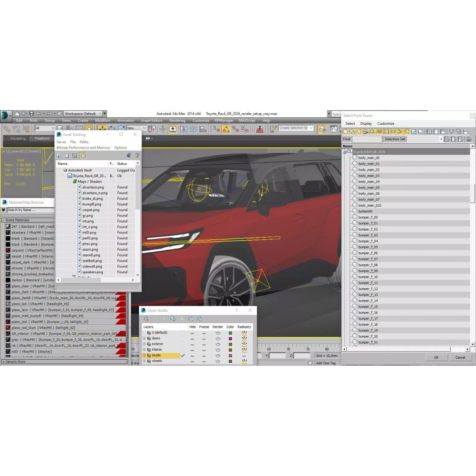Click Select Highlighted Objects icon in Layer dialog
Image resolution: width=476 pixels, height=476 pixels.
173,319
